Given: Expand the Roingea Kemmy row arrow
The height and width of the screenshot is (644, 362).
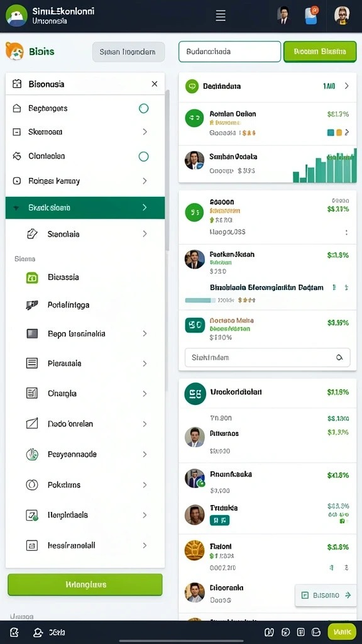Looking at the screenshot, I should 145,180.
